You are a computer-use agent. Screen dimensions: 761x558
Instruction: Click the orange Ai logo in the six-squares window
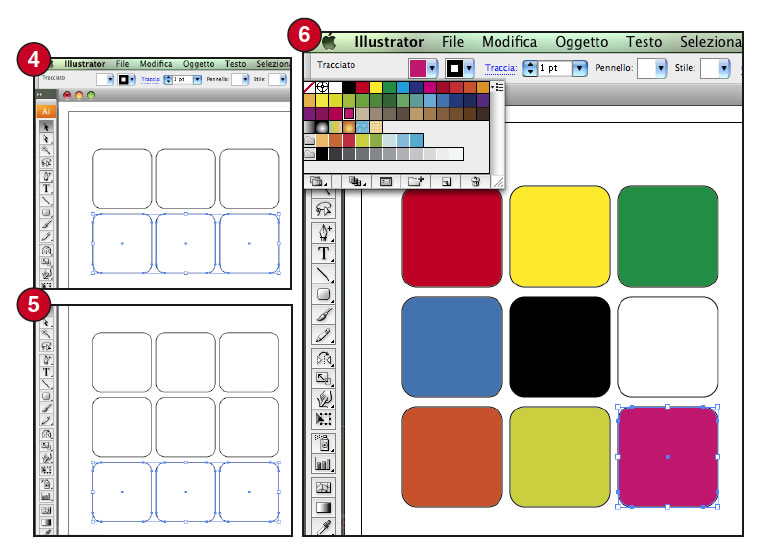(46, 111)
